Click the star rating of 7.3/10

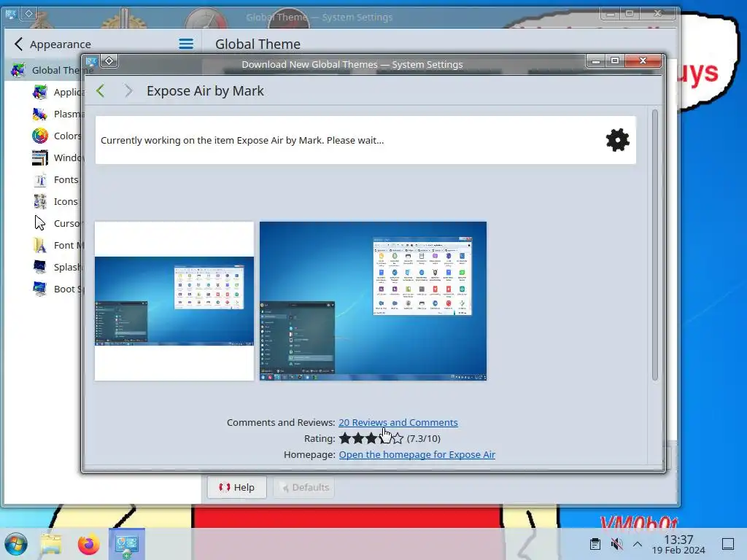point(371,438)
